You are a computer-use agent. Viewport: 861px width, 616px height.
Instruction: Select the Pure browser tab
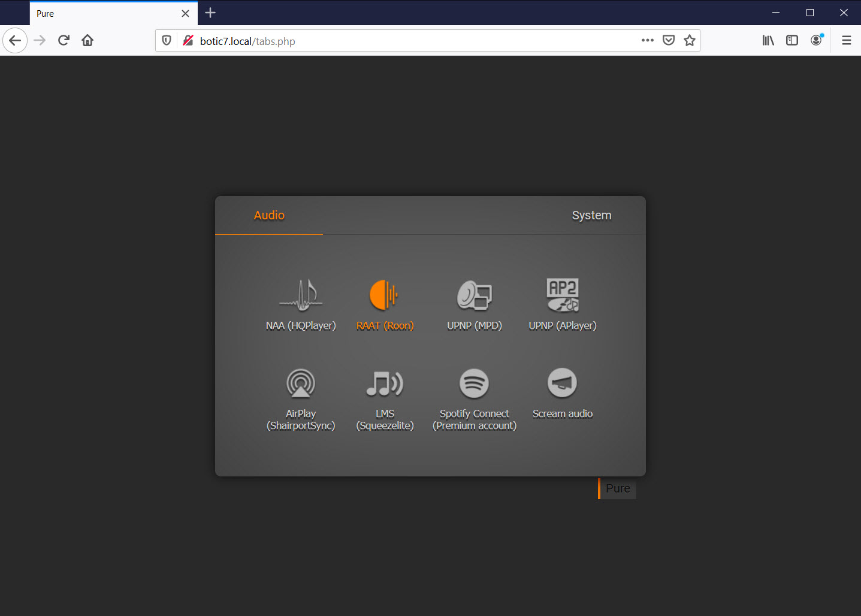click(114, 13)
